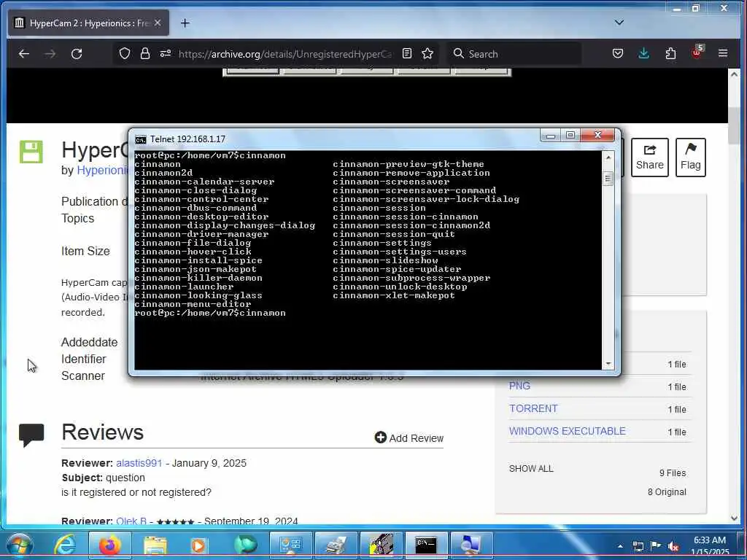Open network status tray icon
Viewport: 747px width, 560px height.
(638, 547)
